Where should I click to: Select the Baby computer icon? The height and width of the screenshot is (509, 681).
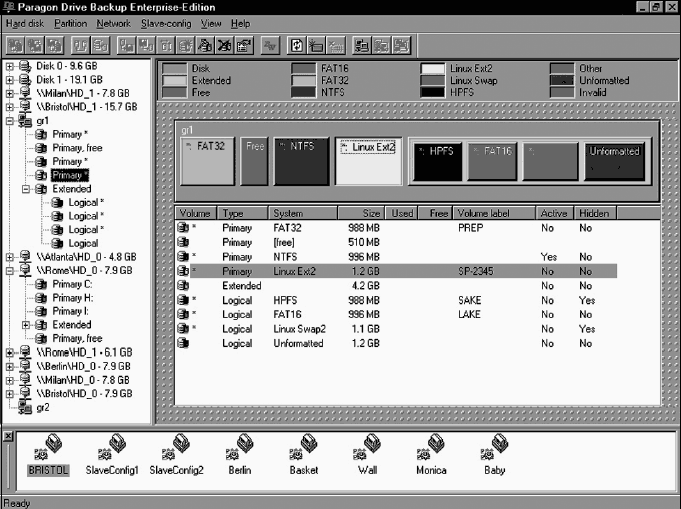point(494,450)
